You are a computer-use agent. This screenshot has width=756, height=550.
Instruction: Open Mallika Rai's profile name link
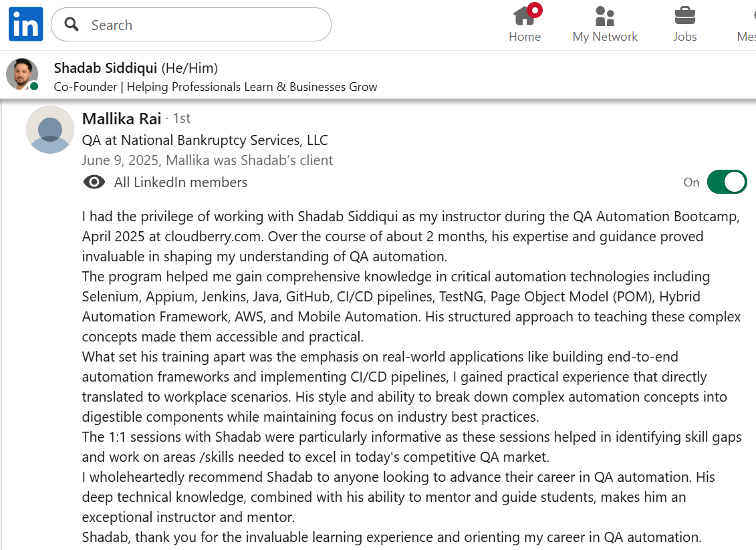[122, 119]
